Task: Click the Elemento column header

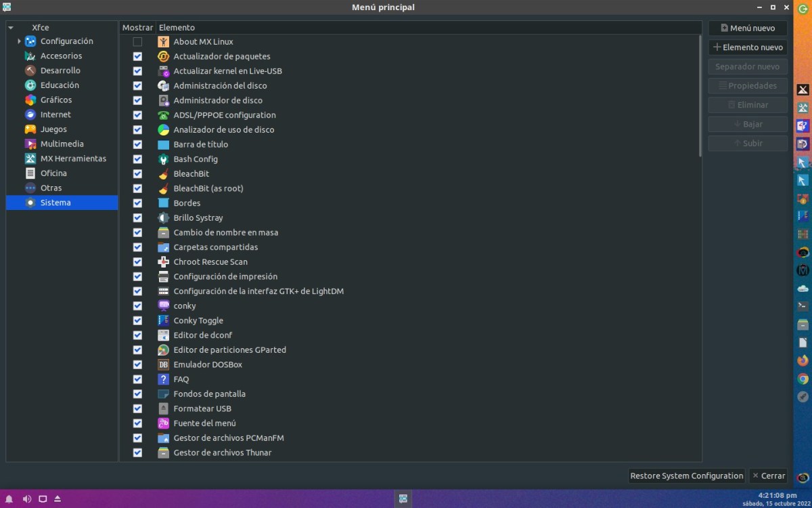Action: click(x=426, y=28)
